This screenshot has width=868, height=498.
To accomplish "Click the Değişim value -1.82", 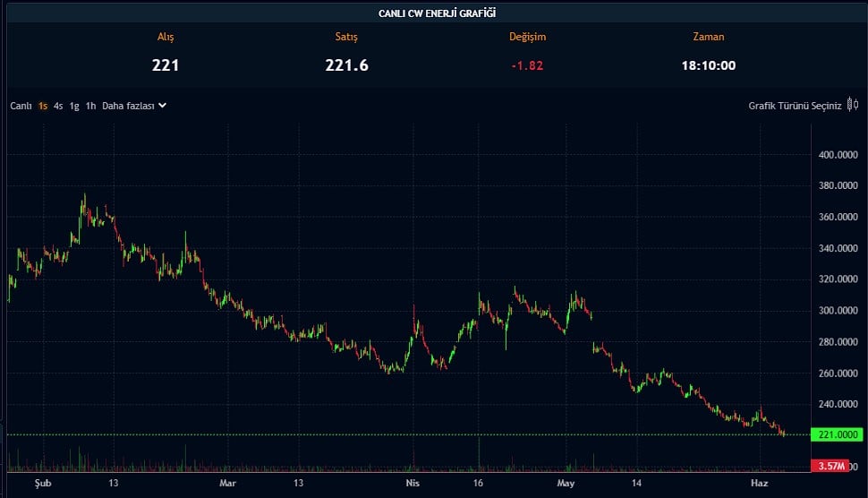I will tap(527, 65).
